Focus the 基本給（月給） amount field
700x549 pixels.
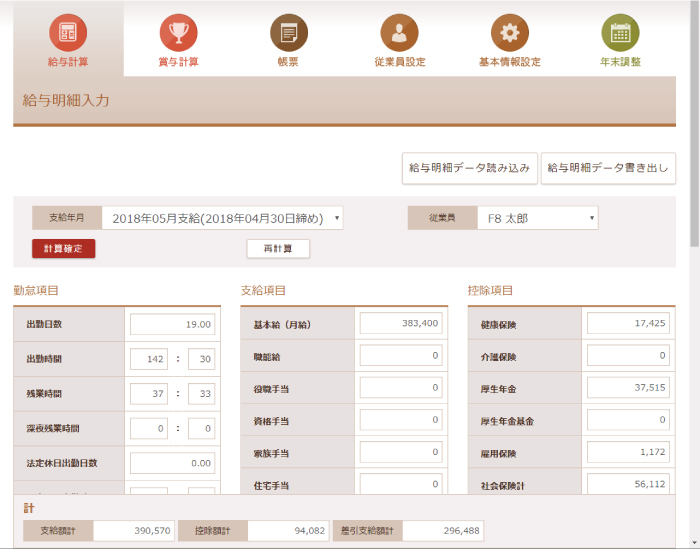coord(400,324)
